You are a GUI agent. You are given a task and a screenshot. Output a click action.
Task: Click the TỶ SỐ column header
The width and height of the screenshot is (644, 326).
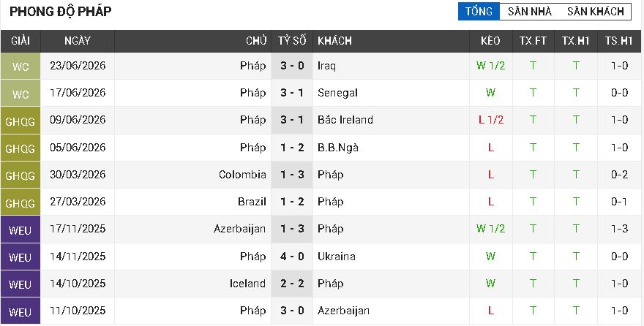coord(292,41)
